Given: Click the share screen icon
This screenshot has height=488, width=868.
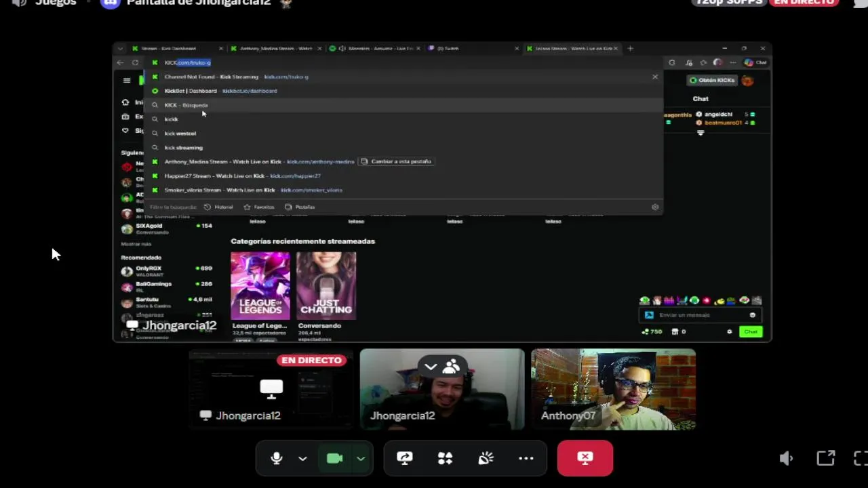Looking at the screenshot, I should point(405,458).
